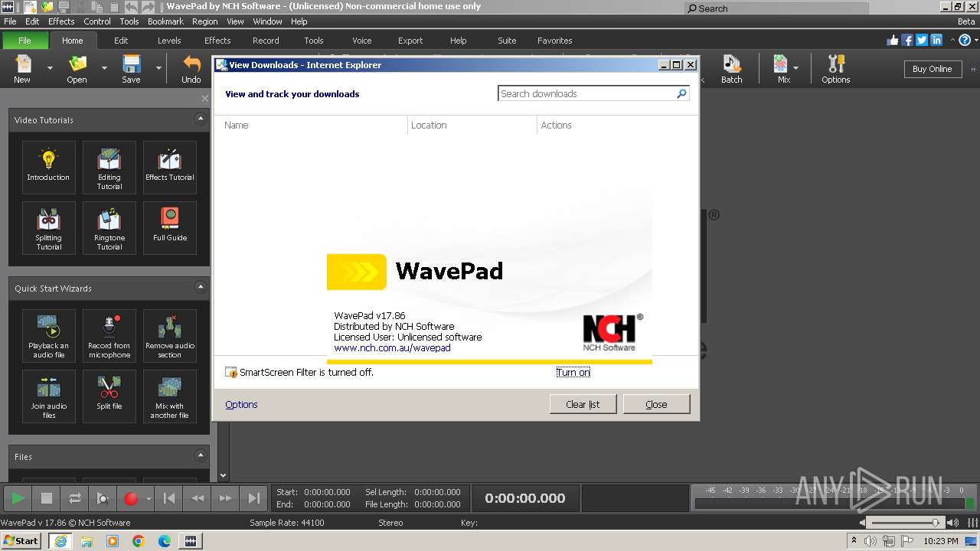
Task: Open the Options toolbar icon
Action: [x=835, y=68]
